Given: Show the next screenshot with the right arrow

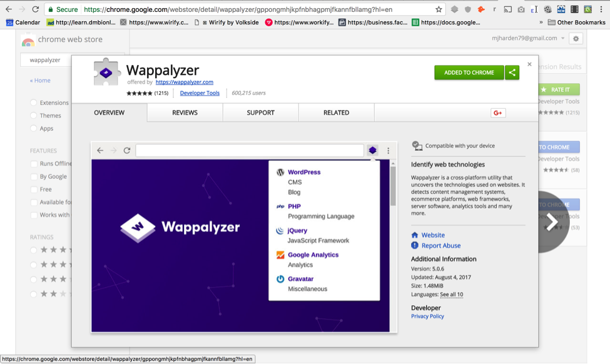Looking at the screenshot, I should pyautogui.click(x=552, y=222).
